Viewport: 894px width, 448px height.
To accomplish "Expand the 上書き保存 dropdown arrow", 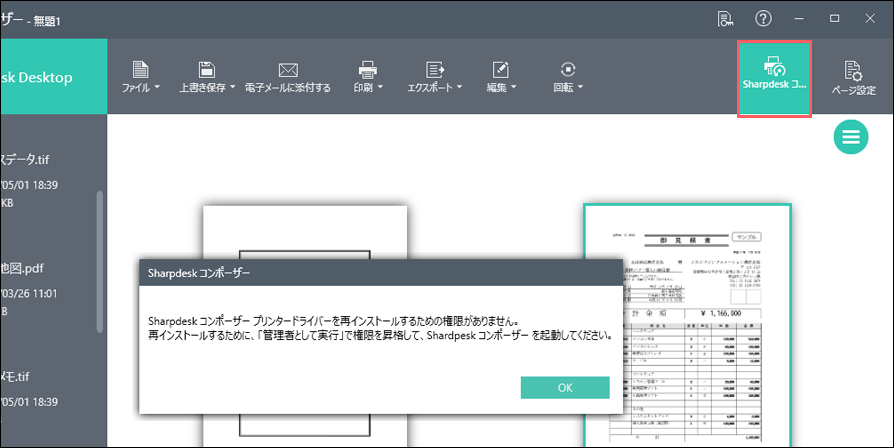I will point(233,87).
